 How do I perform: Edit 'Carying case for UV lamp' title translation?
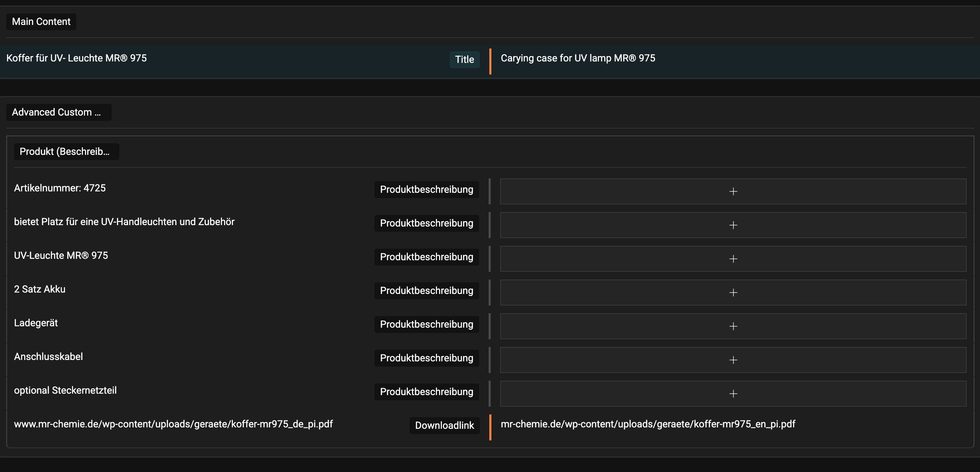click(x=577, y=58)
